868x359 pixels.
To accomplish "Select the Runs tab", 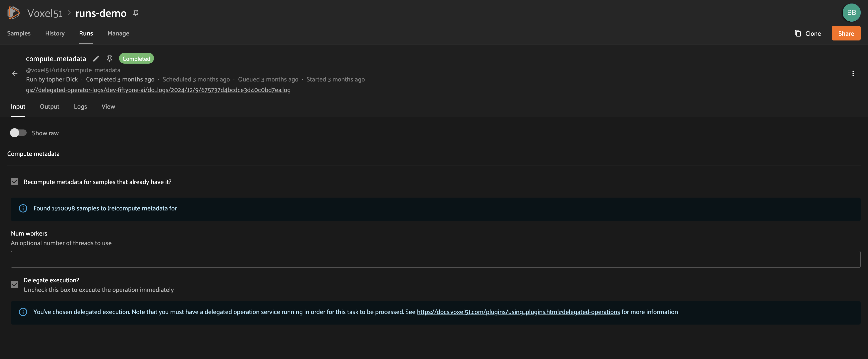I will [86, 33].
